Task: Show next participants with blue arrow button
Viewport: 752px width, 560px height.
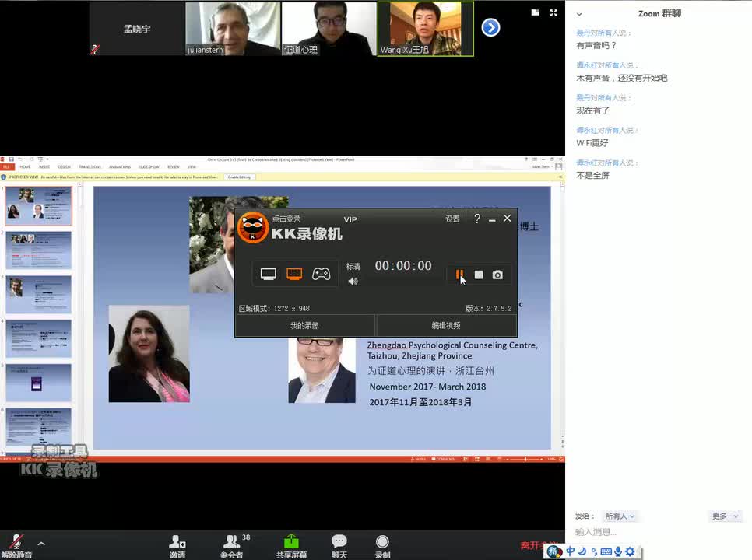Action: click(490, 27)
